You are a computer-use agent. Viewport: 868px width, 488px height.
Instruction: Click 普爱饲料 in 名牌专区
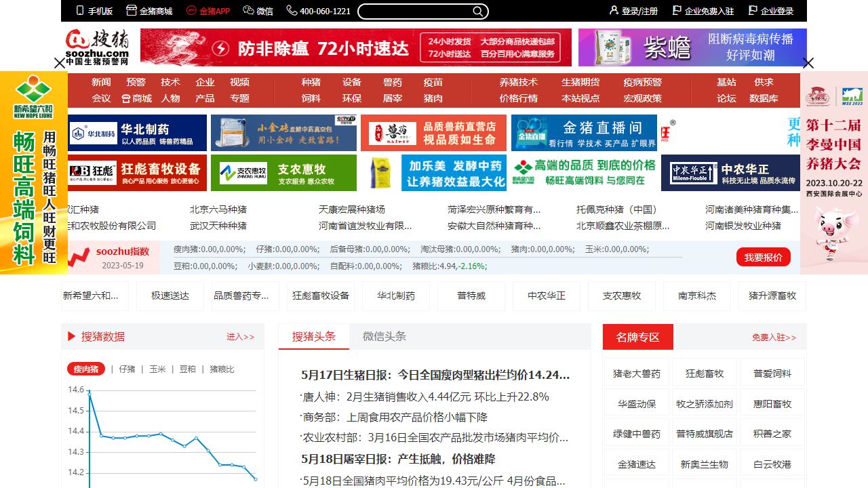(772, 373)
